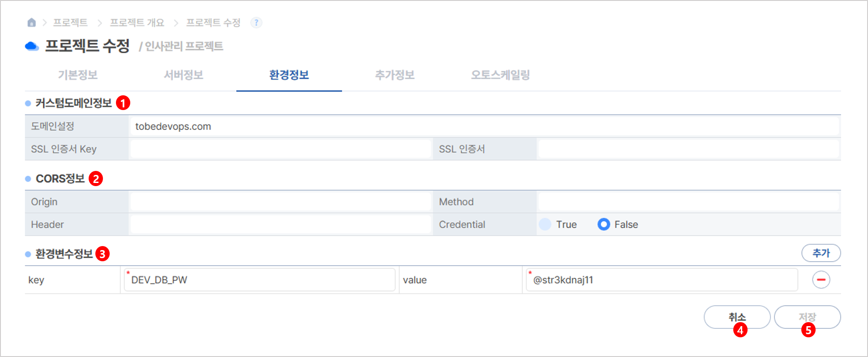
Task: Select the False credential radio button
Action: pyautogui.click(x=603, y=224)
